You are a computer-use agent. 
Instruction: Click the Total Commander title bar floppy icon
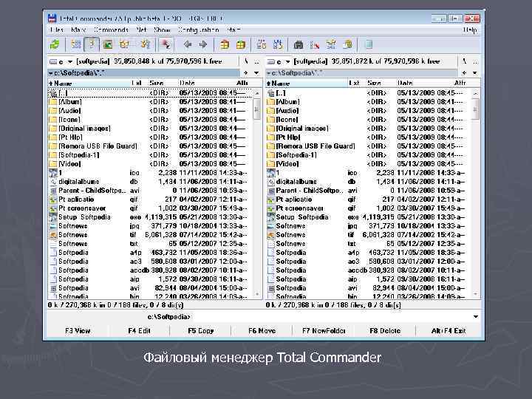tap(52, 18)
